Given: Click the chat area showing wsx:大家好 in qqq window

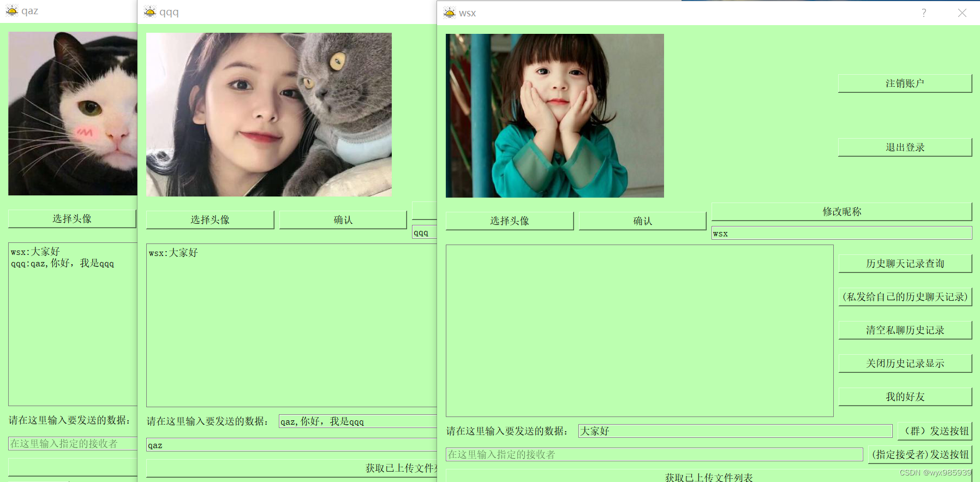Looking at the screenshot, I should pos(291,325).
